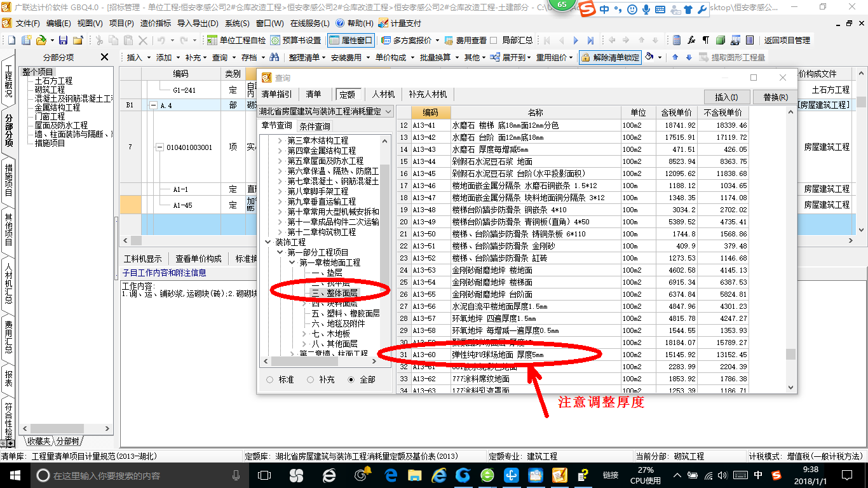Select 金属结构工程 in left tree

[57, 107]
